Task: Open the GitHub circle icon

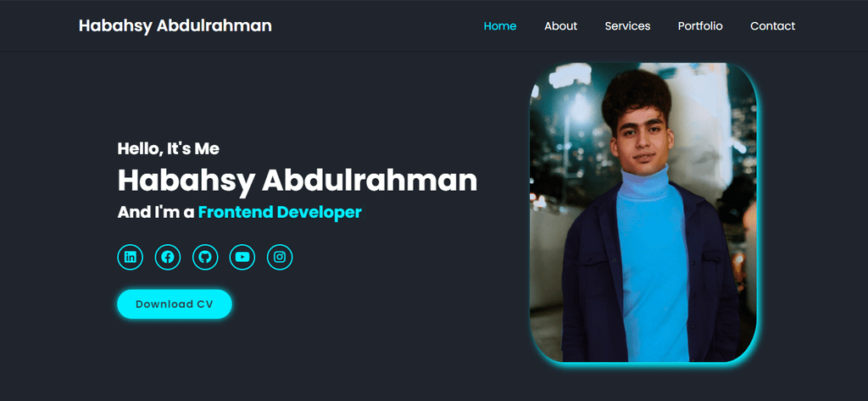Action: 205,257
